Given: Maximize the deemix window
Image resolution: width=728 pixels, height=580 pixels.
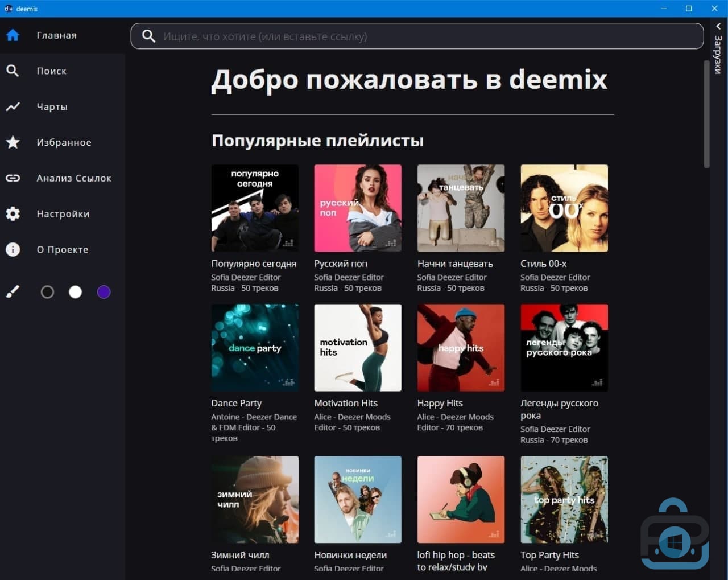Looking at the screenshot, I should pyautogui.click(x=689, y=9).
